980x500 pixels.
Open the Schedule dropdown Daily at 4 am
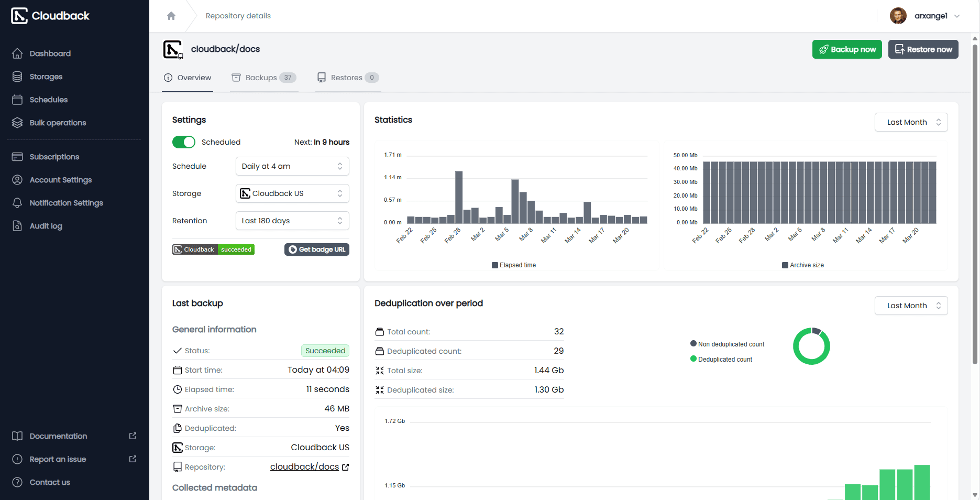(292, 166)
